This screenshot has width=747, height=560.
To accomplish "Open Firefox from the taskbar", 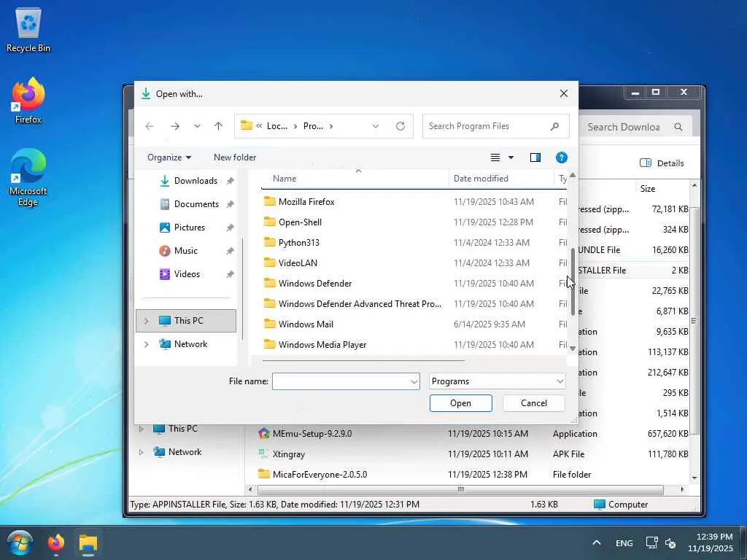I will [56, 542].
